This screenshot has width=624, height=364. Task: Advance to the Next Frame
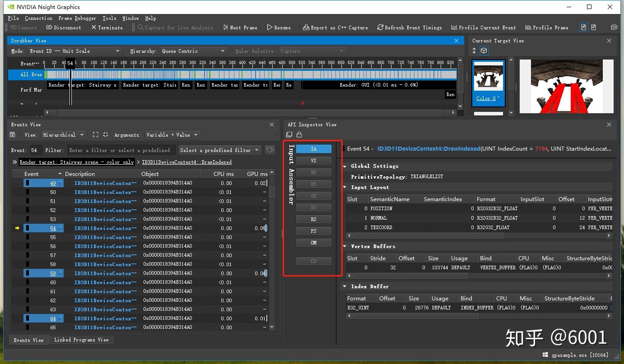pyautogui.click(x=240, y=28)
